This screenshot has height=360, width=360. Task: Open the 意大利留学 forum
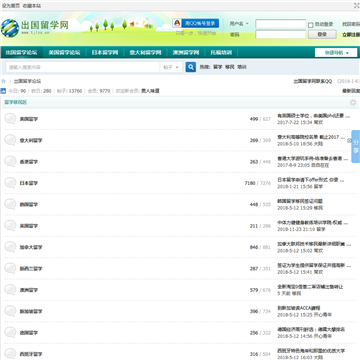[x=31, y=140]
